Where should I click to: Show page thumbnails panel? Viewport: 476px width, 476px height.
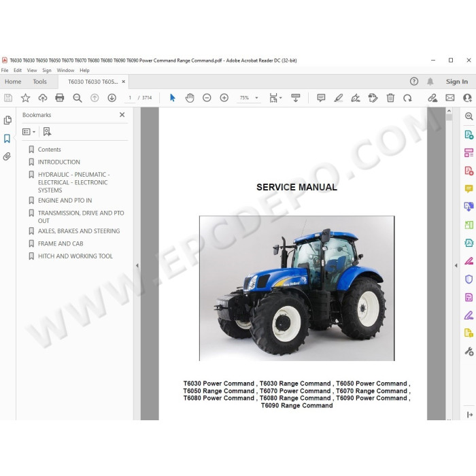pos(7,120)
